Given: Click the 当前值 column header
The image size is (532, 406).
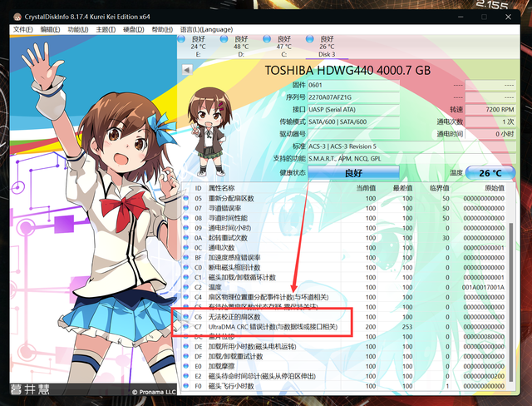Looking at the screenshot, I should click(x=366, y=188).
